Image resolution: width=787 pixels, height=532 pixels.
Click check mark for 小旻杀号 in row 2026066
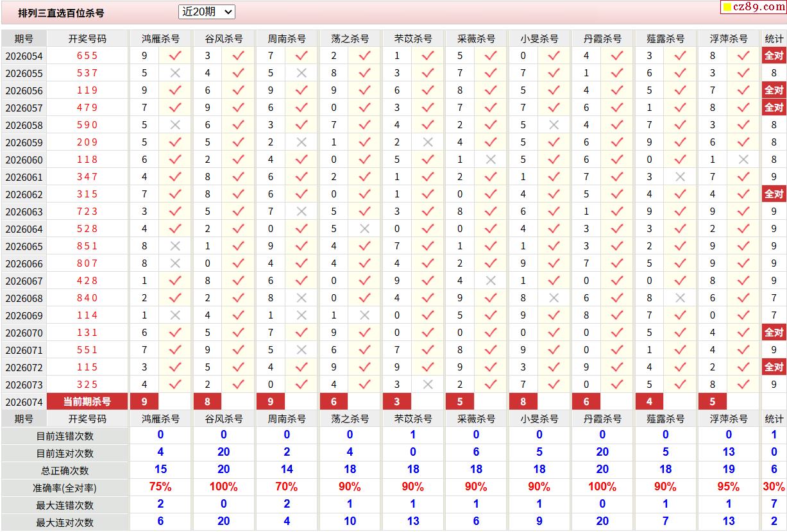[x=554, y=263]
